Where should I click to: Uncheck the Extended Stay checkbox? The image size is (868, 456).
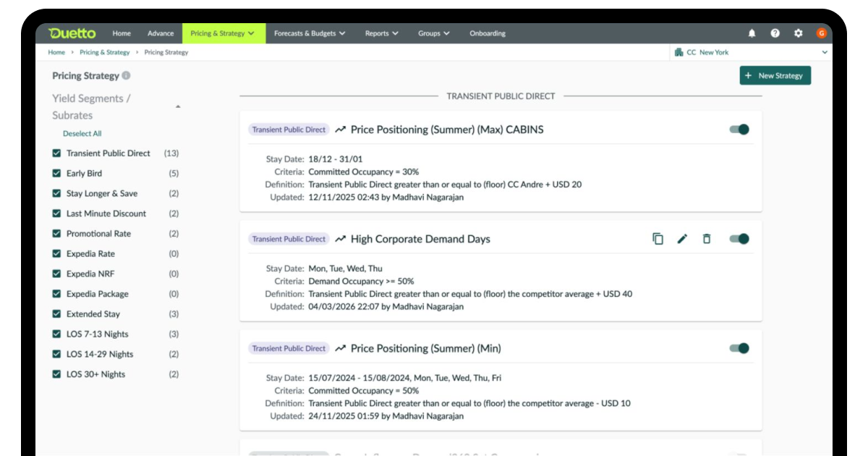[x=56, y=314]
